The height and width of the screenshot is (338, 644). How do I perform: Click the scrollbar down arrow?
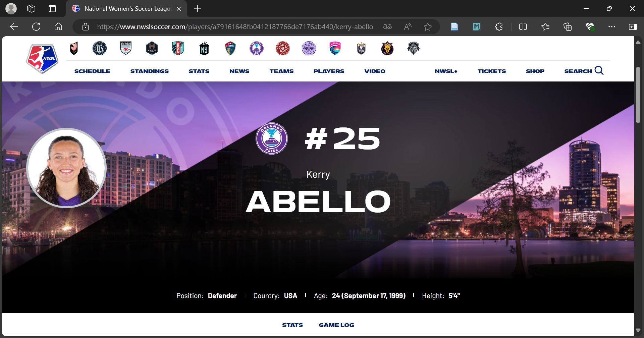pos(638,330)
